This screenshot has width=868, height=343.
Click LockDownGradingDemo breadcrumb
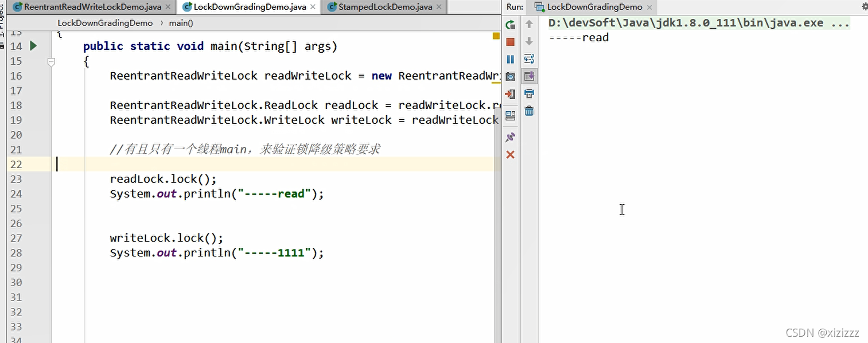pyautogui.click(x=105, y=23)
